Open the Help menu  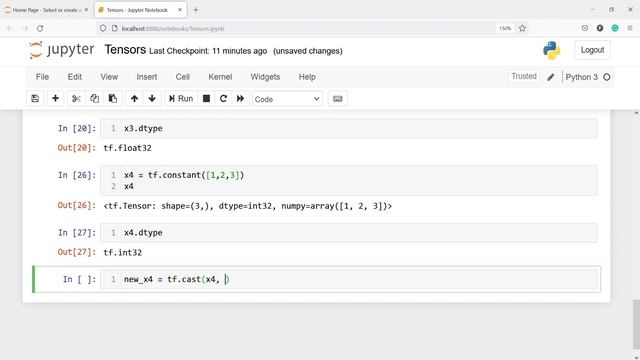307,77
